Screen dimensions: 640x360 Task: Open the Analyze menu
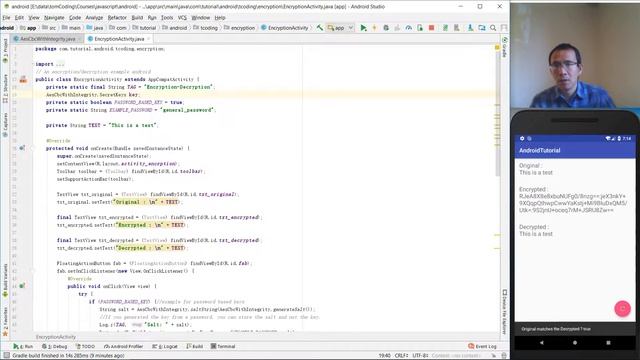(94, 18)
